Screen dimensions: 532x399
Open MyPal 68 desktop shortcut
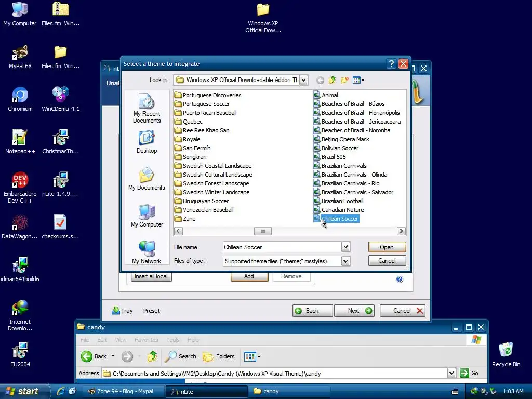pos(20,57)
